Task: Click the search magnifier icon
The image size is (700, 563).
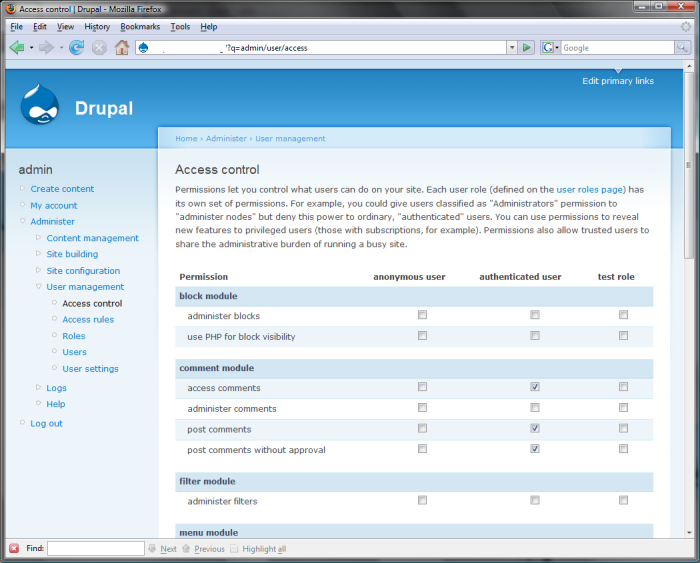Action: click(x=682, y=47)
